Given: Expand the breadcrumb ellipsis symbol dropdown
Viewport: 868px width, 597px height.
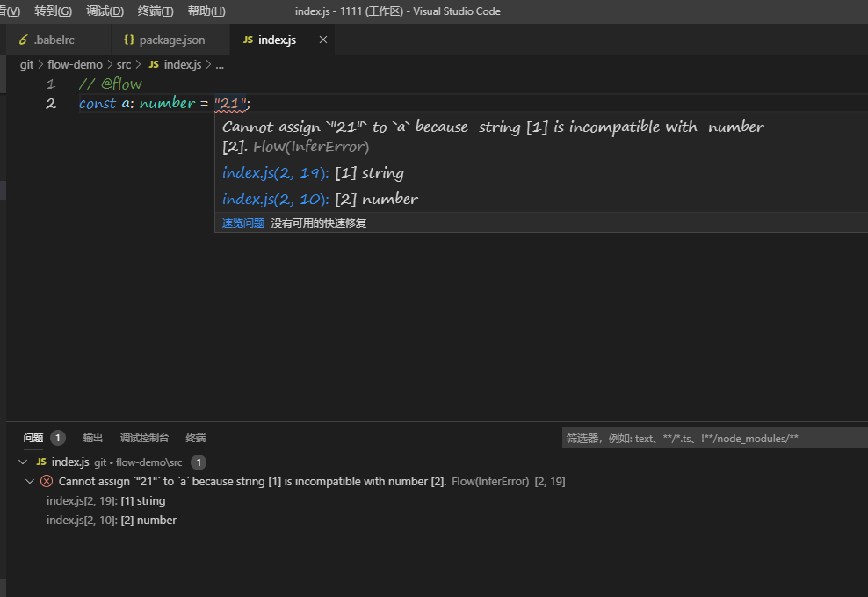Looking at the screenshot, I should point(220,65).
